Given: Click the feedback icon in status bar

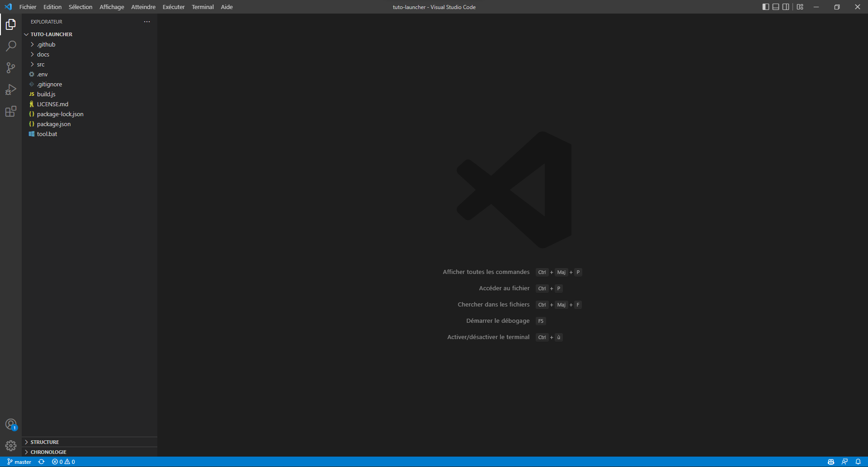Looking at the screenshot, I should [x=844, y=462].
